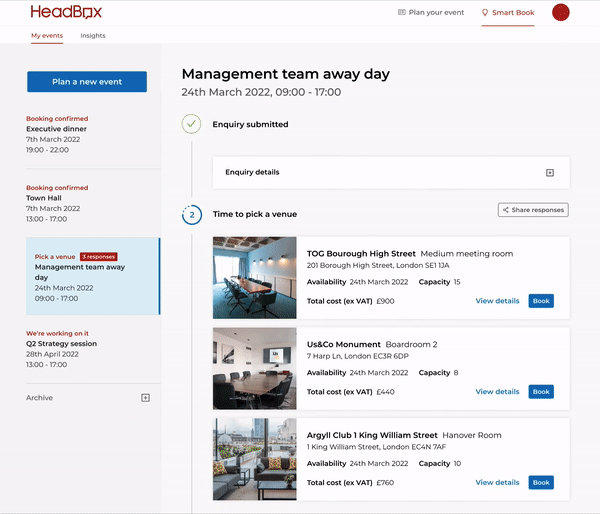The width and height of the screenshot is (600, 514).
Task: Book the Us&Co Monument Boardroom 2
Action: [x=541, y=392]
